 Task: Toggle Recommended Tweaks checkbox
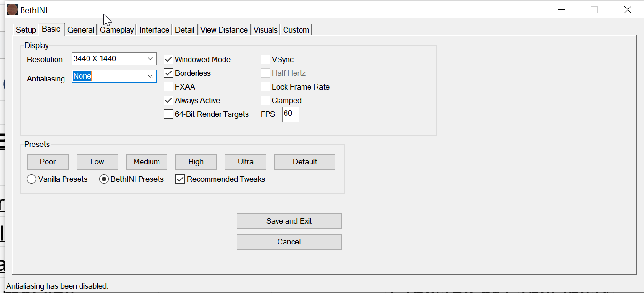180,179
